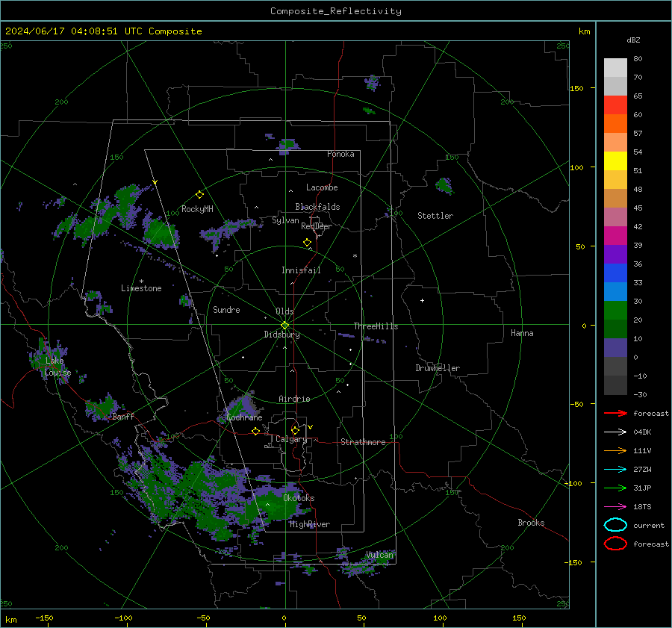Image resolution: width=672 pixels, height=628 pixels.
Task: Click the white plus marker west of Hanna
Action: [422, 300]
